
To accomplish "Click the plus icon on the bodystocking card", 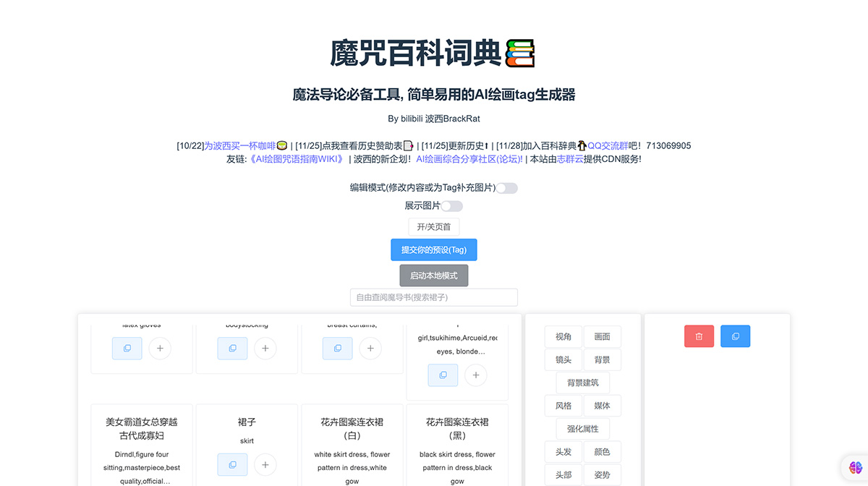I will click(x=265, y=348).
